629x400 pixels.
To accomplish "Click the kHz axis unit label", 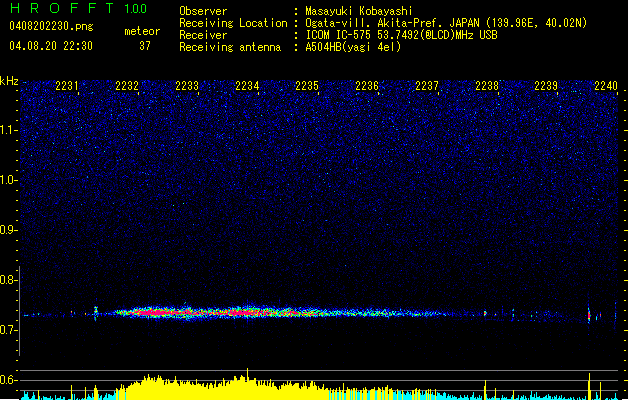I will (x=9, y=81).
